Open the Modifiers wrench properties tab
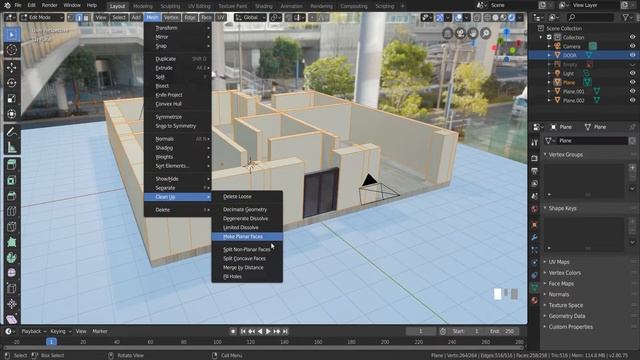The image size is (640, 360). tap(534, 237)
